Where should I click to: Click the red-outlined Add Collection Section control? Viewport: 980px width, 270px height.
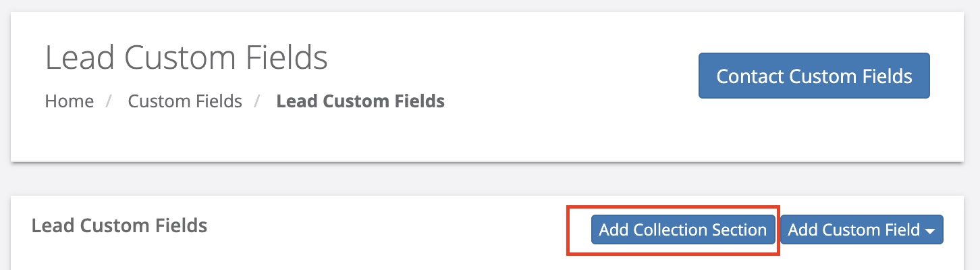[683, 230]
